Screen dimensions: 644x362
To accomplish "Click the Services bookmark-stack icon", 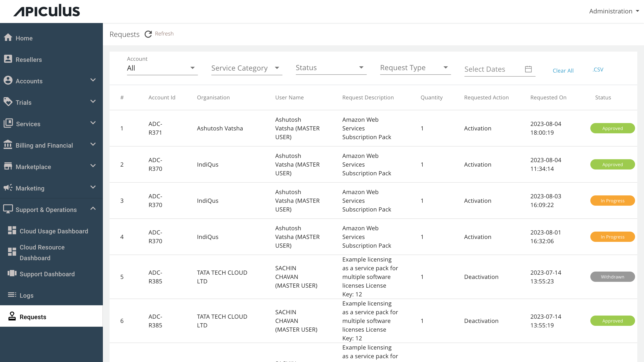I will 8,123.
